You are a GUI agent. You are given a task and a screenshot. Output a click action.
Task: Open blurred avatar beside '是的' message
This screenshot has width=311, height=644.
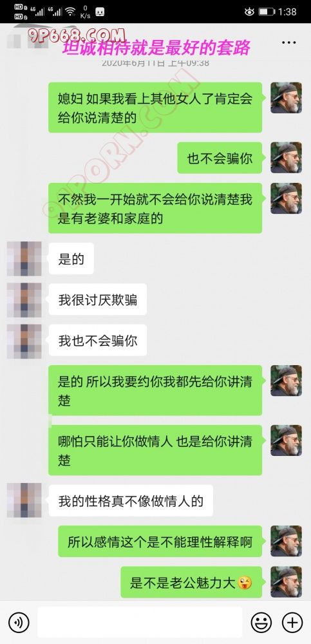pyautogui.click(x=24, y=258)
